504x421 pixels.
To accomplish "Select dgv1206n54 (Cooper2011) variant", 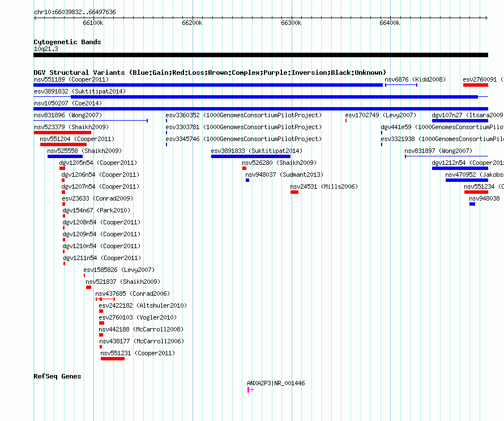I will click(100, 175).
